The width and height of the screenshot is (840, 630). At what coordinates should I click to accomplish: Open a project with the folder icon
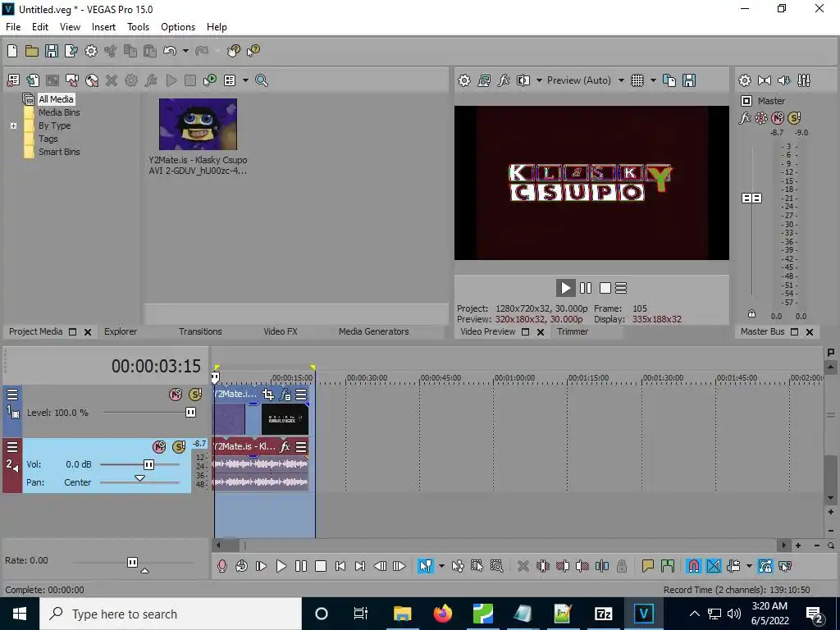[x=32, y=51]
